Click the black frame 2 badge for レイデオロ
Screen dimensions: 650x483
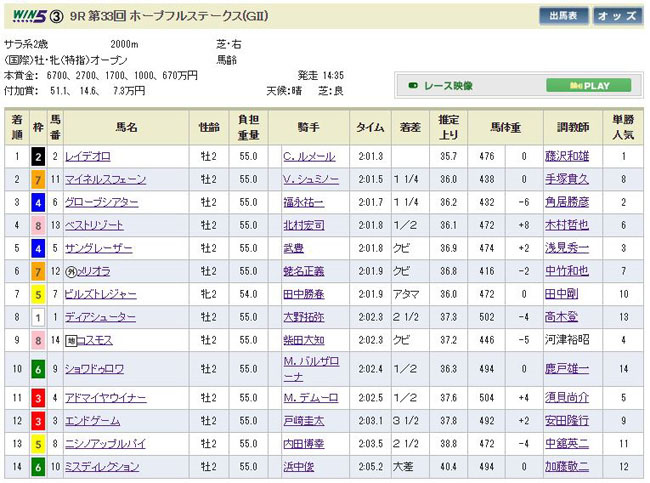pos(36,157)
